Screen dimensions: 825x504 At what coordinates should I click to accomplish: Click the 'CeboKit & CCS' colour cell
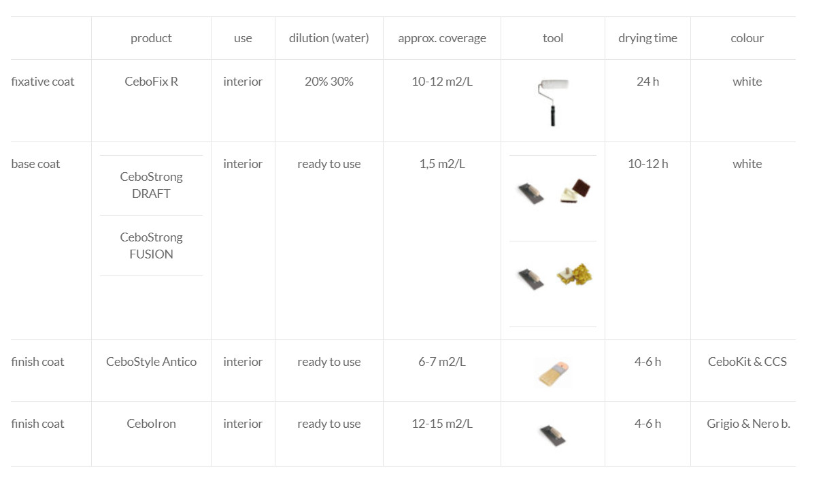click(747, 362)
